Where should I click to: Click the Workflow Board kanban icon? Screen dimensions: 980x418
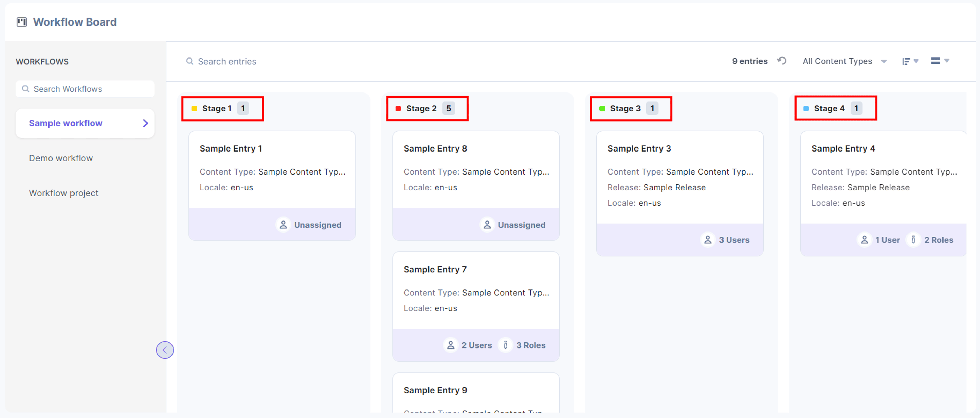22,22
